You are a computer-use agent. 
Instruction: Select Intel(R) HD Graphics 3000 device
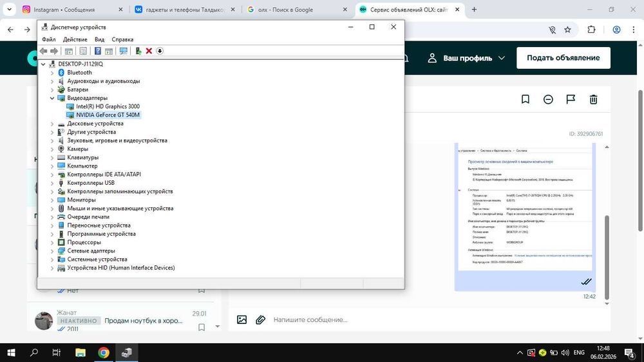(108, 106)
